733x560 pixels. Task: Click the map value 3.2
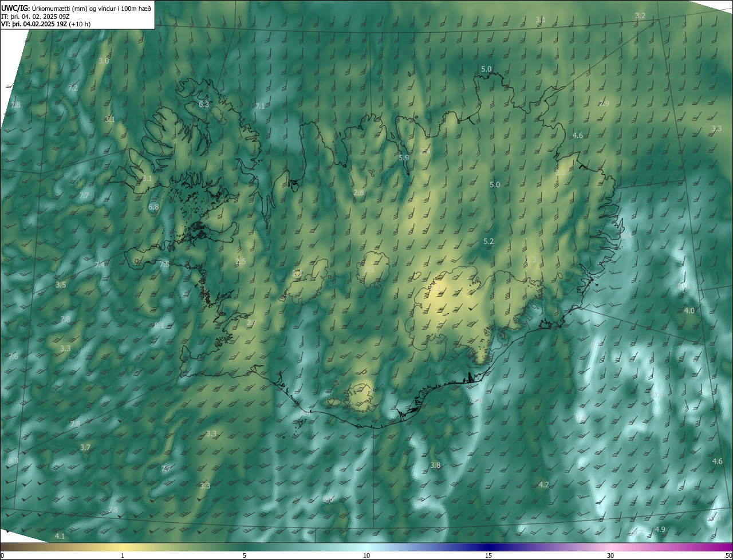640,15
